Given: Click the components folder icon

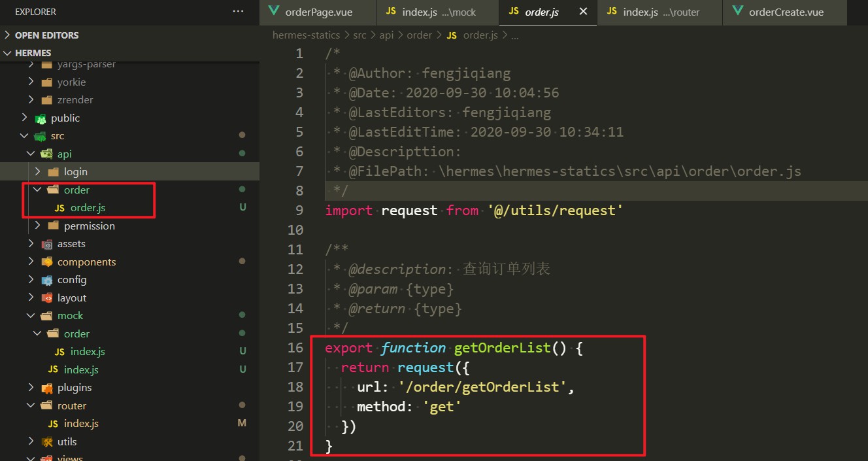Looking at the screenshot, I should point(46,262).
